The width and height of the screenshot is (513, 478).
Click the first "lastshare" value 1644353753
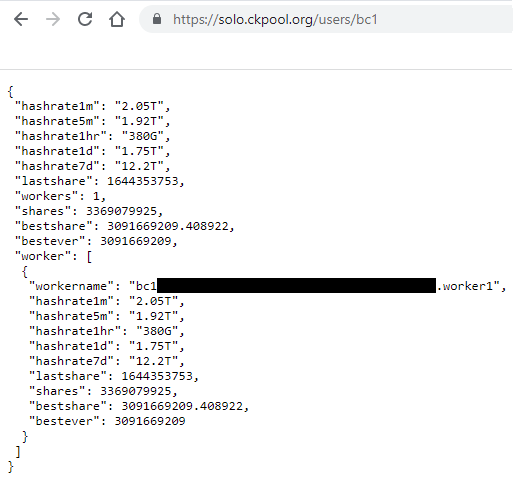143,181
